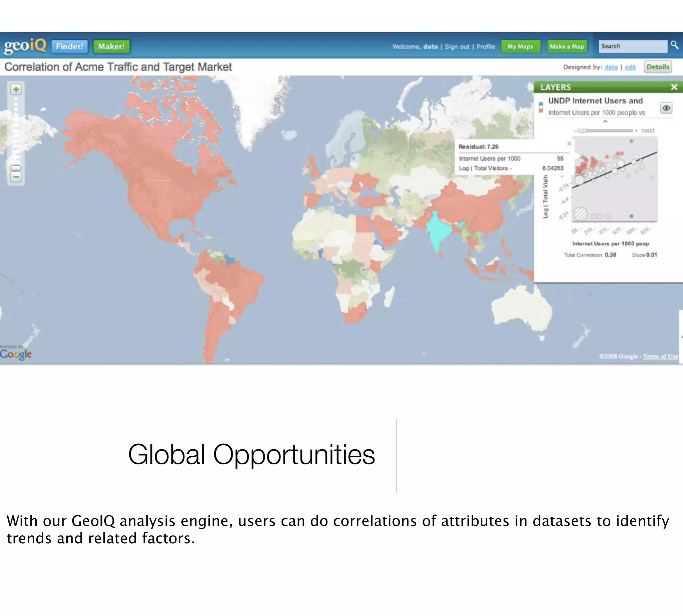Toggle UNDP Internet Users layer visibility eye
The height and width of the screenshot is (616, 683).
pos(666,108)
